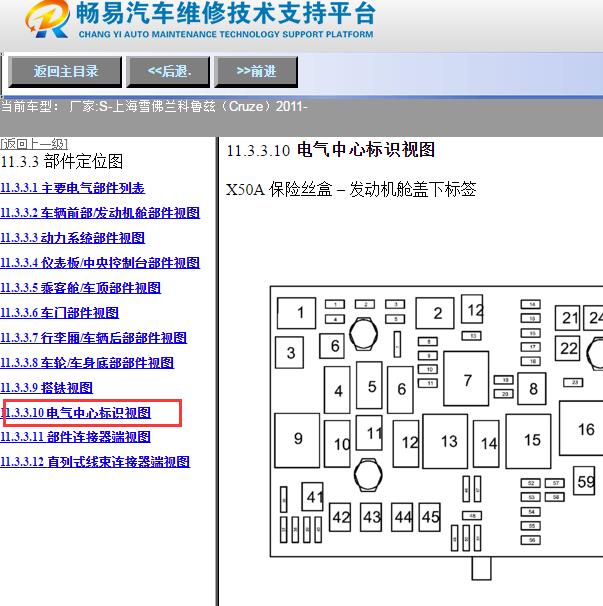Click relay box 4 in diagram

tap(337, 390)
